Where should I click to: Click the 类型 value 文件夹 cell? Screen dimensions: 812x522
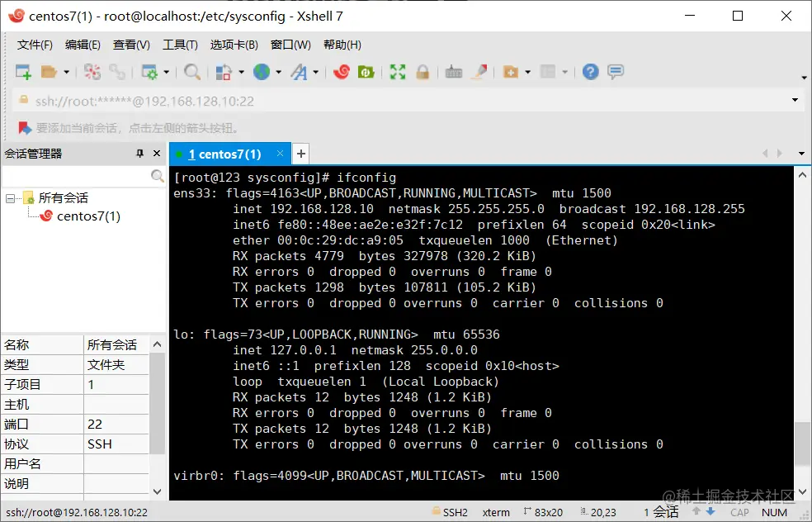116,364
